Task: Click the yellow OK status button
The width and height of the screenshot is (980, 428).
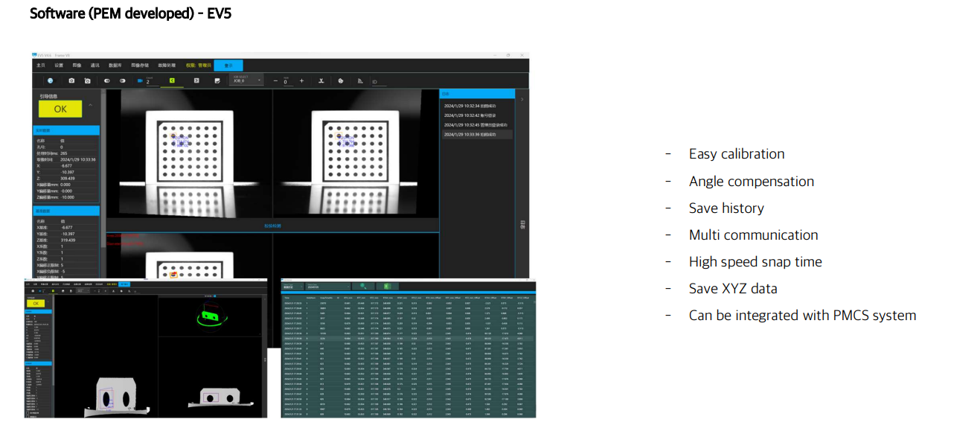Action: click(x=60, y=109)
